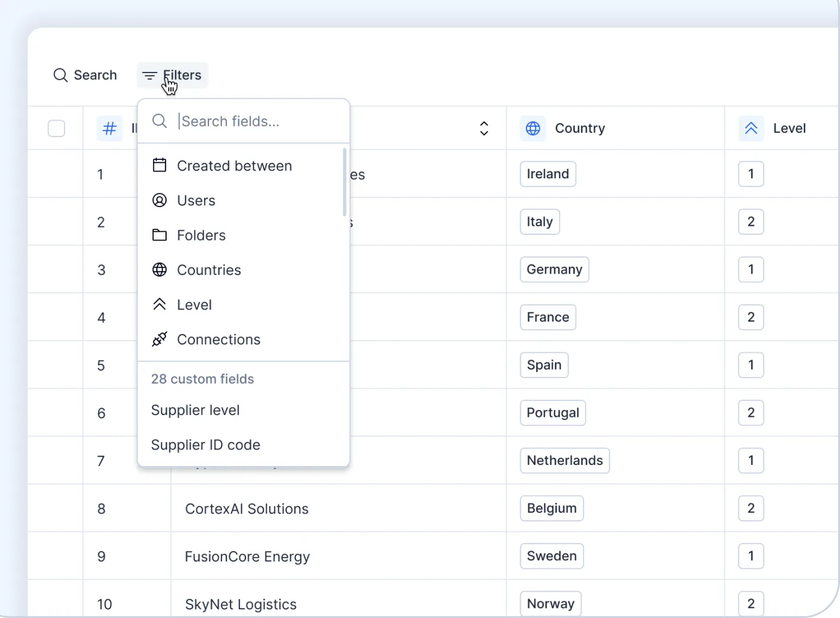Click the 28 custom fields heading
Screen dimensions: 840x618
(x=202, y=379)
